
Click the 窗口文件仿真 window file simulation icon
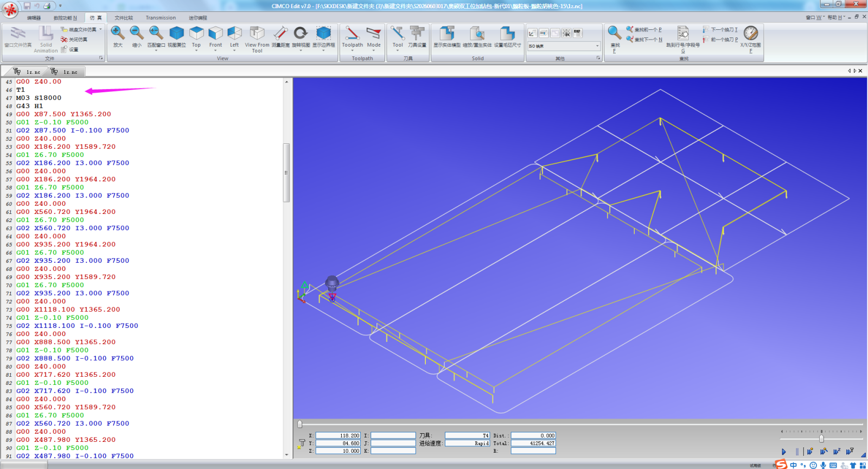[18, 34]
